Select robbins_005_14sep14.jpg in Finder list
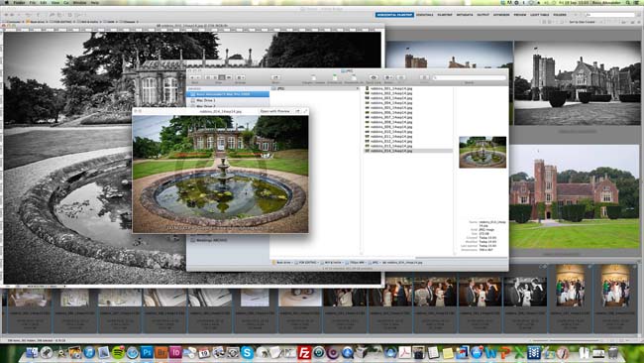Image resolution: width=644 pixels, height=363 pixels. point(391,108)
